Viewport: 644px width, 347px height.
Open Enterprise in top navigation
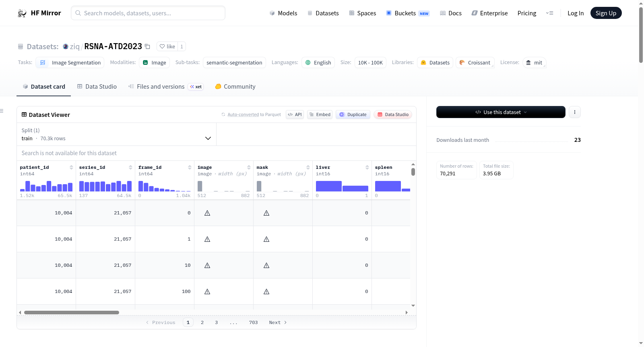click(489, 13)
